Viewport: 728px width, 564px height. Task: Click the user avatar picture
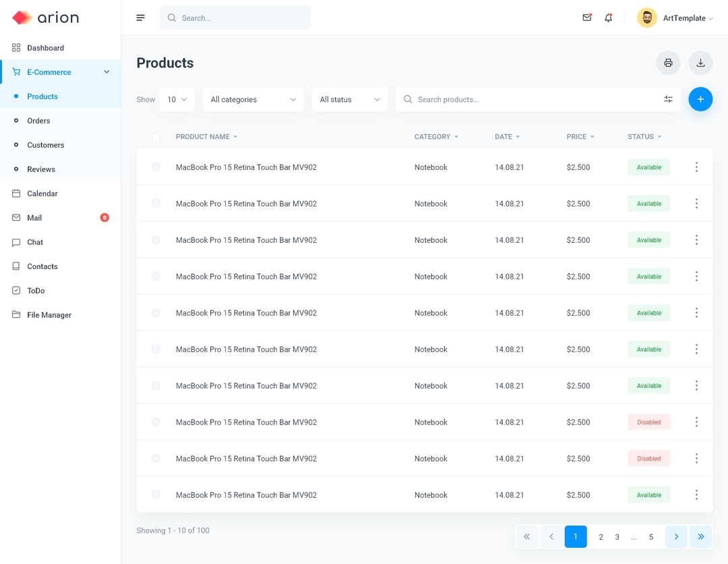[x=646, y=18]
